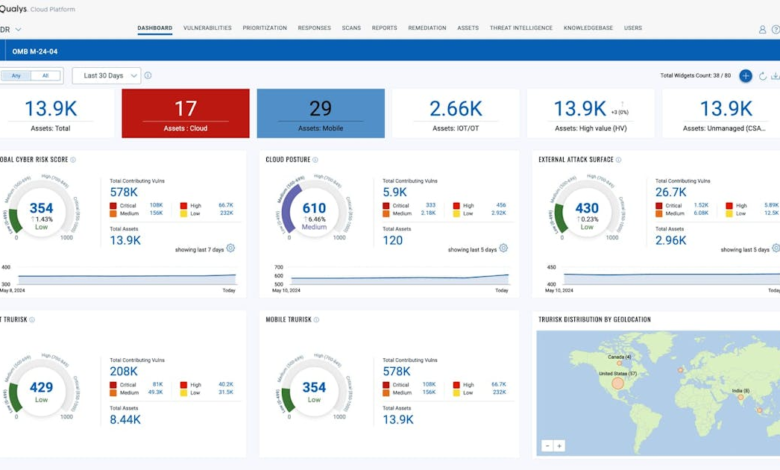Open the Scans tab
This screenshot has width=780, height=470.
(351, 28)
